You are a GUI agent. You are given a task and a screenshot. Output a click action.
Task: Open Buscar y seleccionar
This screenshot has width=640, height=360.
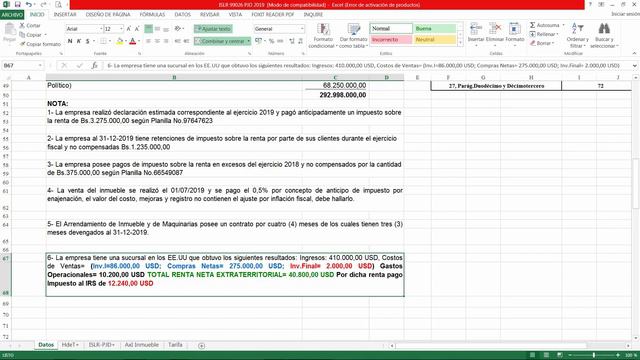coord(604,36)
